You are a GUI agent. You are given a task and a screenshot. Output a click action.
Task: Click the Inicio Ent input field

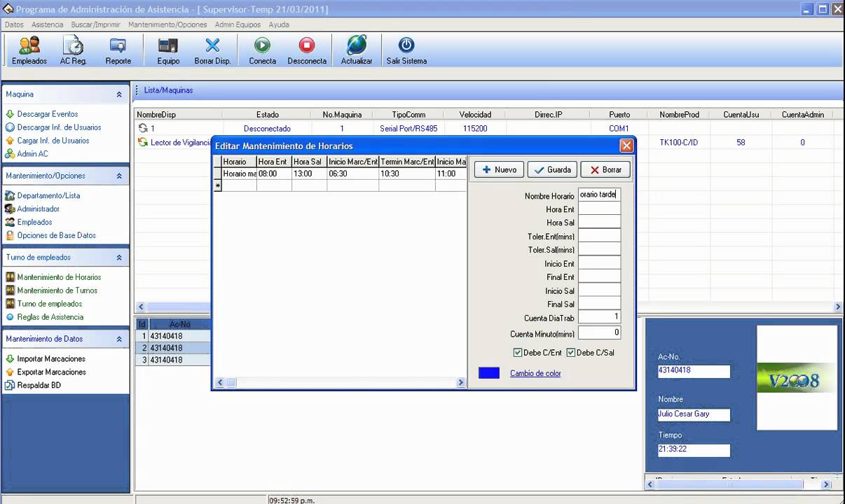pyautogui.click(x=599, y=263)
